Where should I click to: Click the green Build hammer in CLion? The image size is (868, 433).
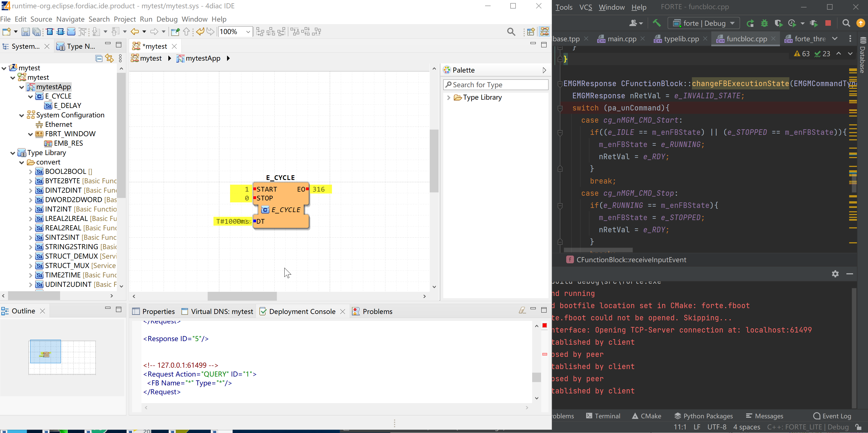(x=656, y=23)
